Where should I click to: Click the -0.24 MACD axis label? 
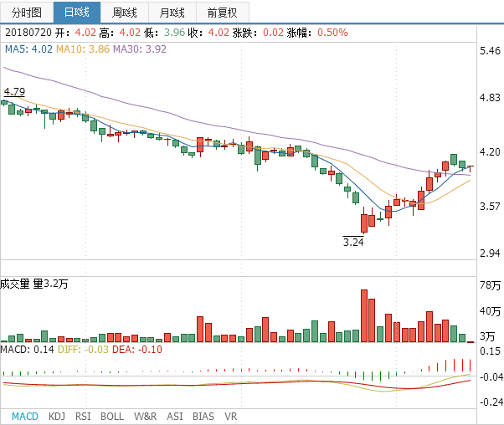click(491, 402)
